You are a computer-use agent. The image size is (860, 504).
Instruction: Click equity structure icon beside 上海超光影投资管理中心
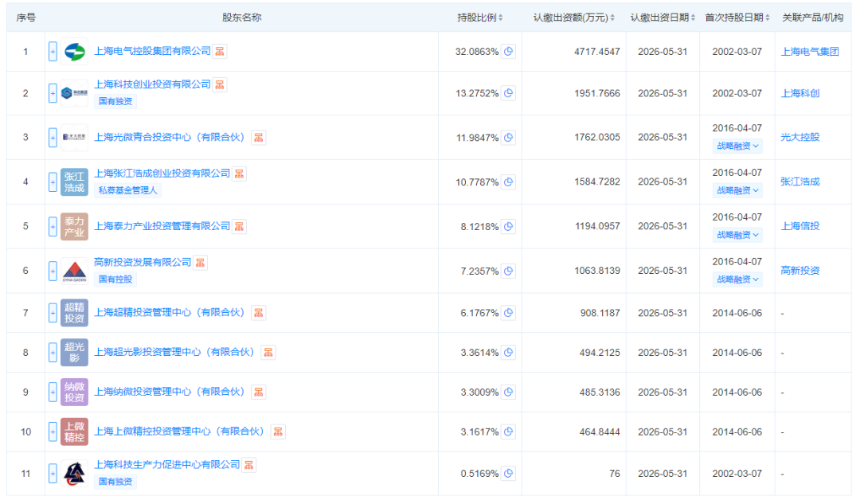pos(268,353)
